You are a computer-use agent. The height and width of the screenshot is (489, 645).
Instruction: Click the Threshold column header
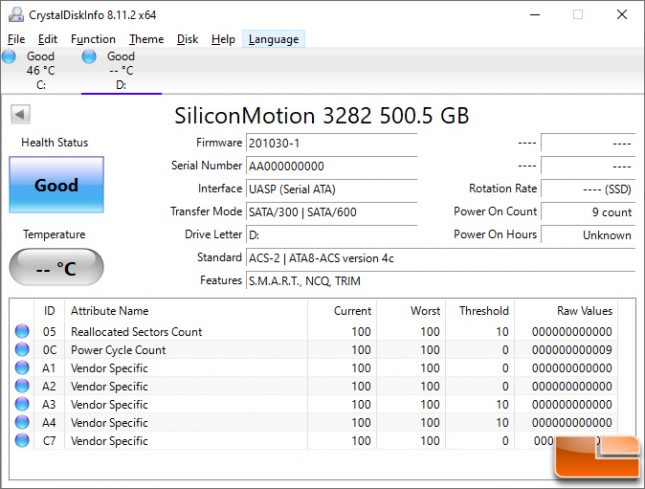pos(480,311)
